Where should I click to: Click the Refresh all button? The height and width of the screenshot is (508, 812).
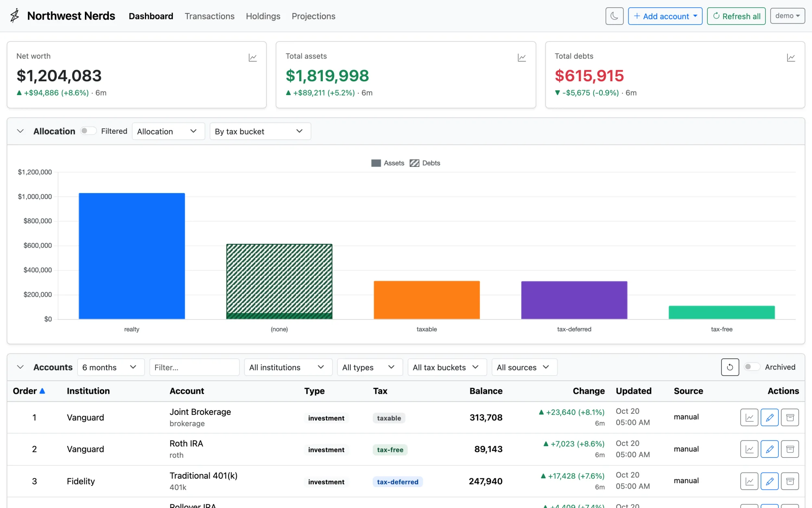click(x=736, y=16)
